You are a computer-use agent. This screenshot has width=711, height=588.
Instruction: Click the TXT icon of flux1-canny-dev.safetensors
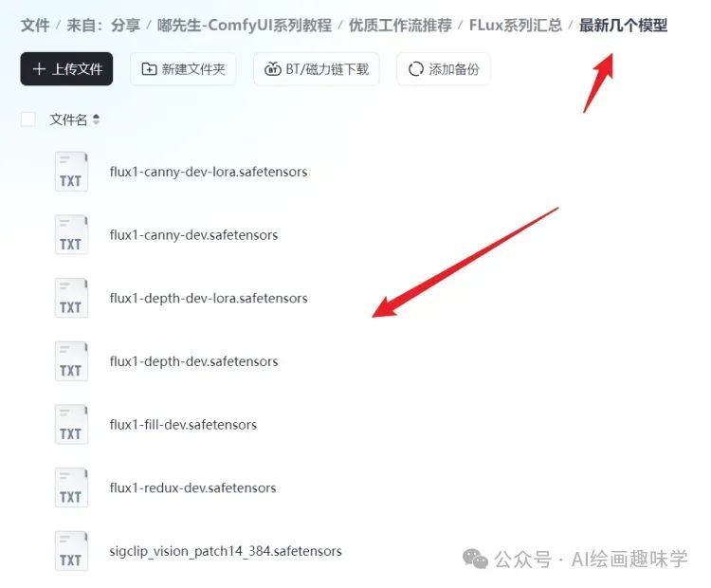click(71, 234)
